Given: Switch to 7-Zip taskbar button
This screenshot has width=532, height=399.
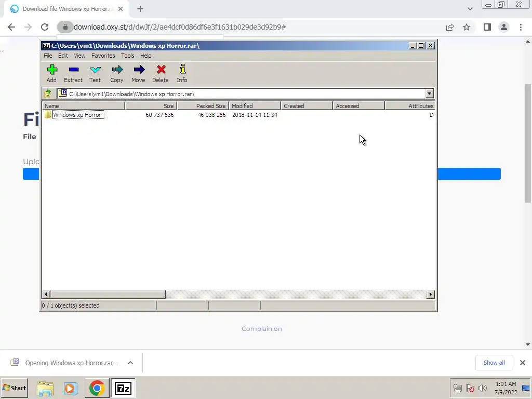Looking at the screenshot, I should (x=123, y=388).
